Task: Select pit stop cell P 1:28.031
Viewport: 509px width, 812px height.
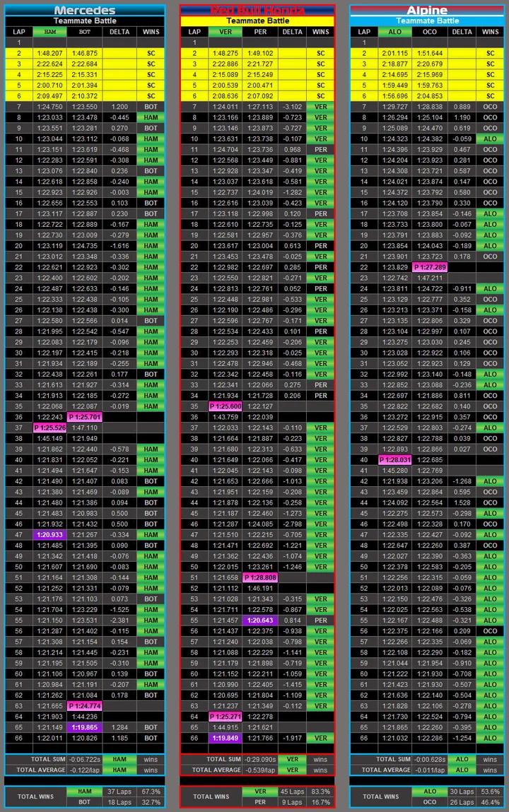Action: (395, 460)
